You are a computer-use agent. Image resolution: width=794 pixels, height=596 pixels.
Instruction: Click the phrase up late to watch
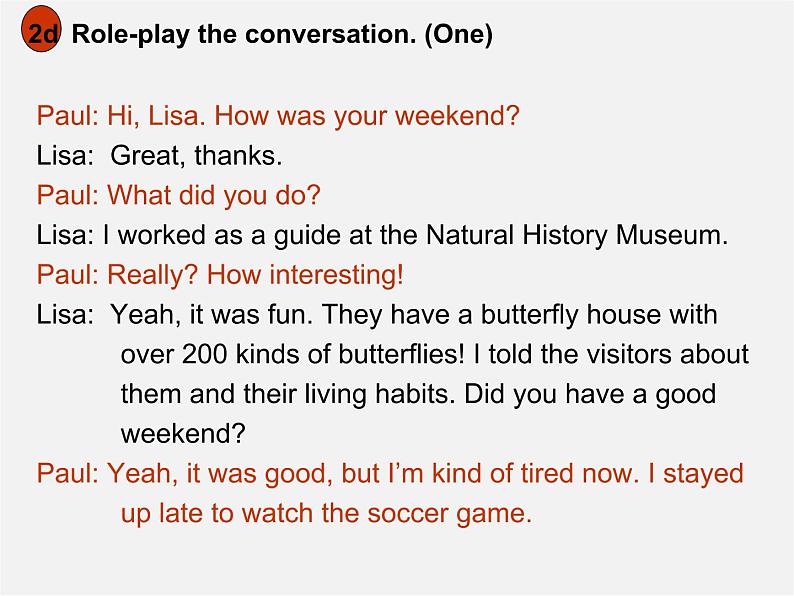click(x=217, y=513)
